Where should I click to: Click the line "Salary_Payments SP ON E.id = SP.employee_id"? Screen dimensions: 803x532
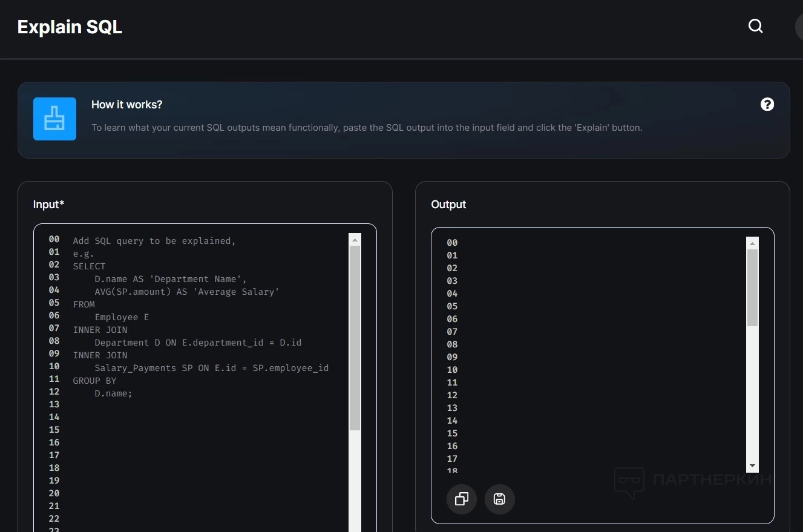(x=212, y=368)
